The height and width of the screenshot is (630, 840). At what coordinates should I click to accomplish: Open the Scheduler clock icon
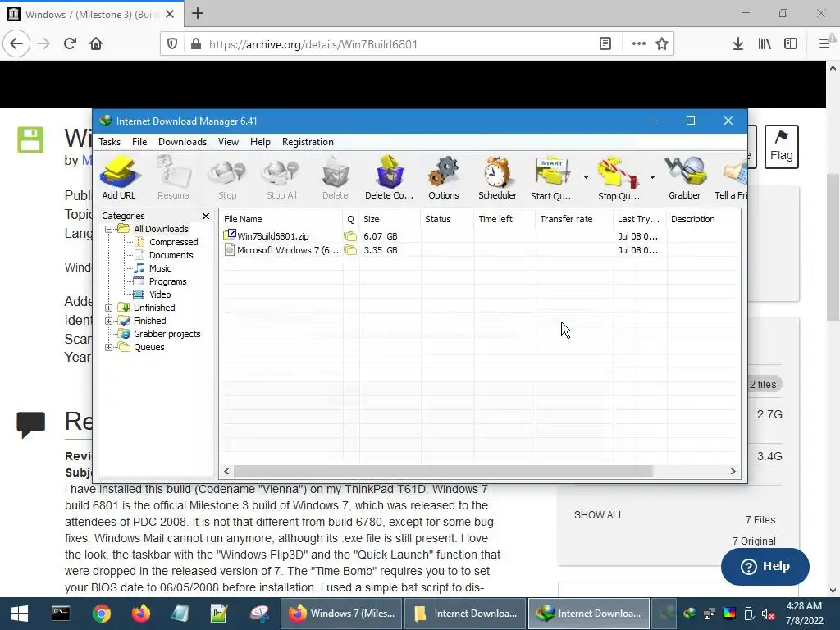(498, 178)
